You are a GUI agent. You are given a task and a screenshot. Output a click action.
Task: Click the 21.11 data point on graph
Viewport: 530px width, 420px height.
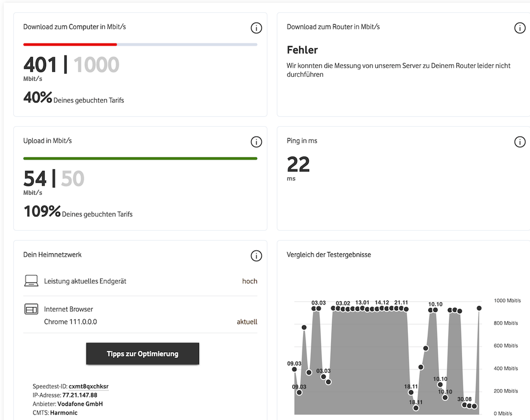click(x=402, y=308)
